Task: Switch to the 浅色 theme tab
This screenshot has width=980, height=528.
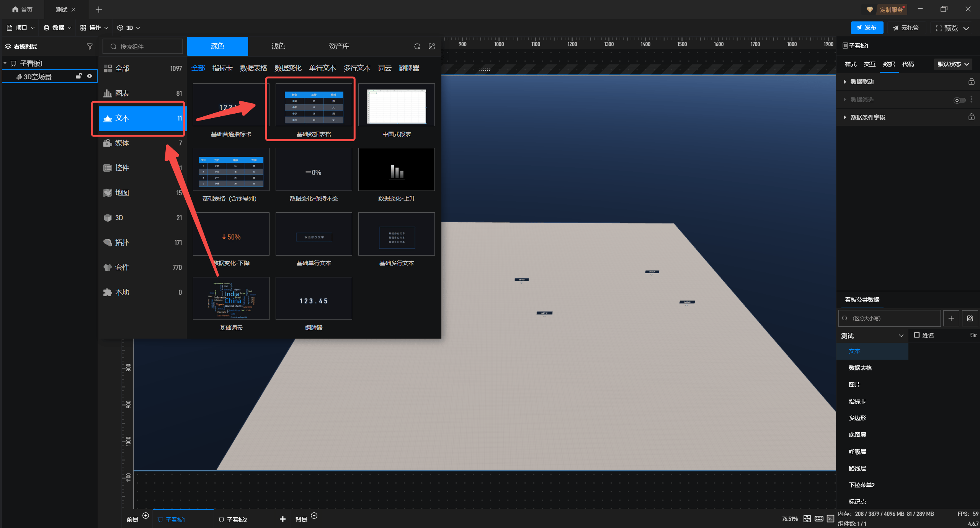Action: pyautogui.click(x=278, y=46)
